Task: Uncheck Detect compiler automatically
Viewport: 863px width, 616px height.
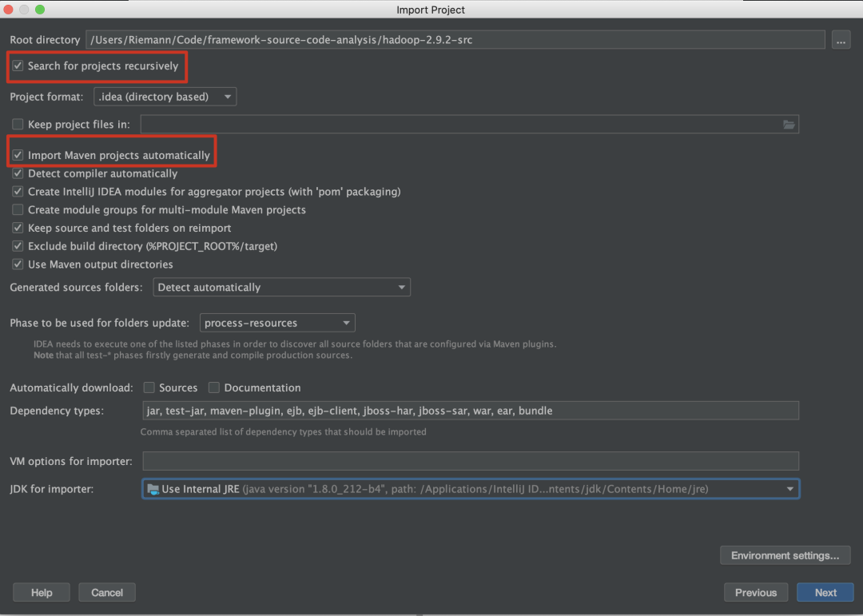Action: pyautogui.click(x=18, y=173)
